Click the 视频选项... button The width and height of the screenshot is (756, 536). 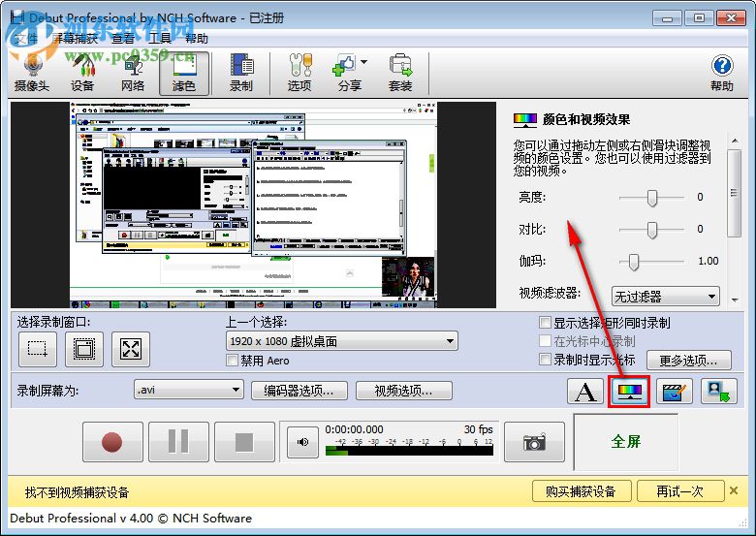pos(403,391)
